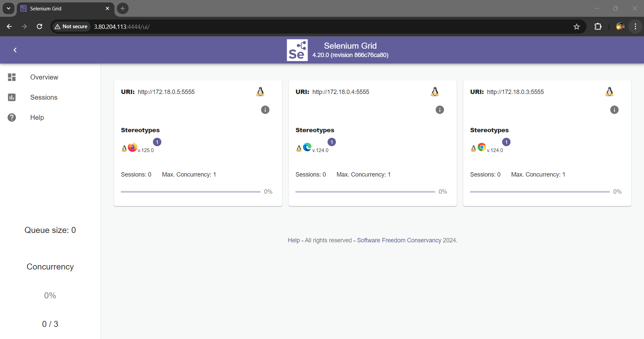Click the Stereotypes heading on node 172.18.0.3

(x=489, y=130)
